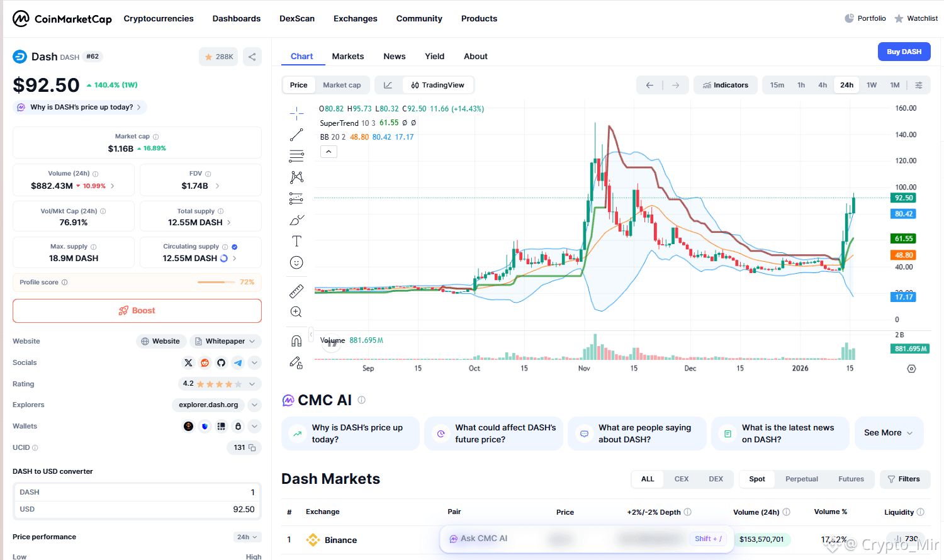Open the Yield tab
The width and height of the screenshot is (944, 560).
[435, 56]
